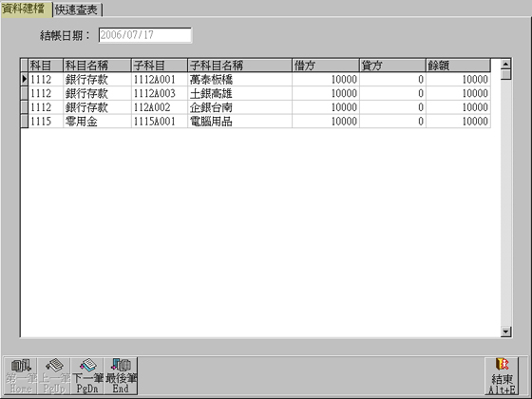Screen dimensions: 532x399
Task: Click debit 10000 in the 萬泰板橋 row
Action: (x=326, y=80)
